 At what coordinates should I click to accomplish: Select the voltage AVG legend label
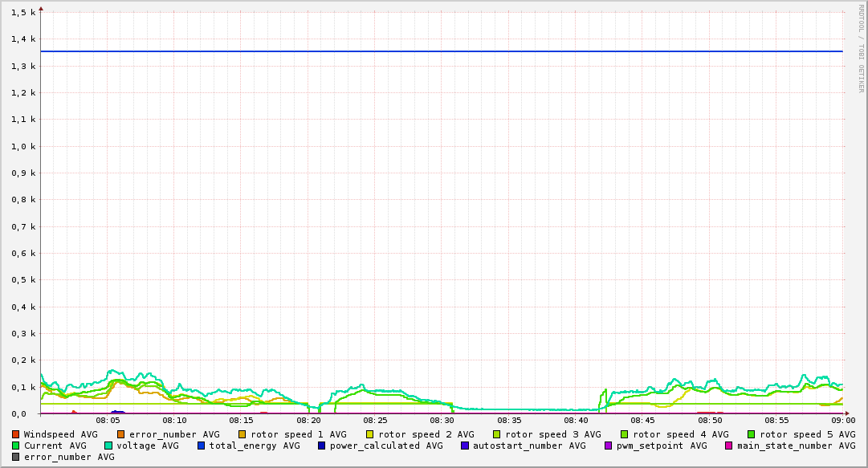pyautogui.click(x=148, y=446)
